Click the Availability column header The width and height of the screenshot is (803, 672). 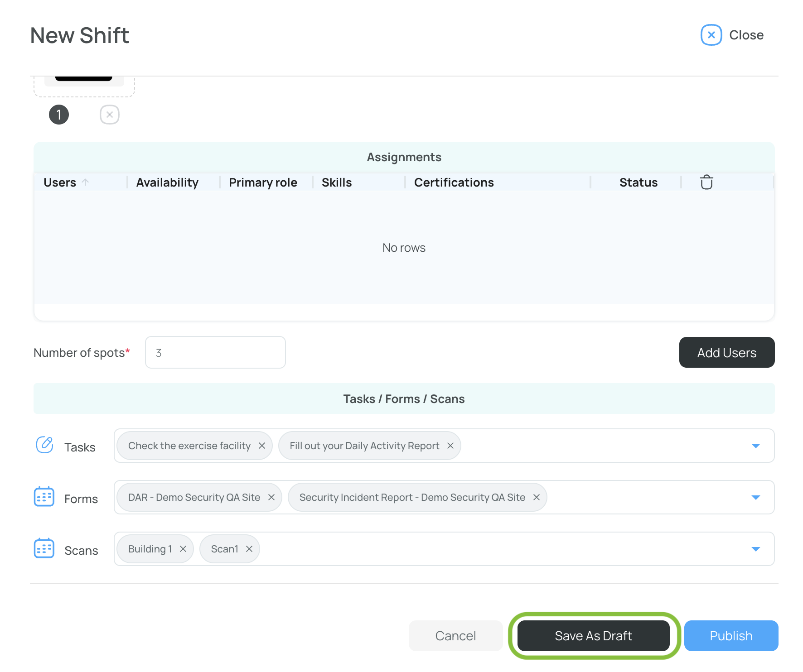[x=167, y=182]
